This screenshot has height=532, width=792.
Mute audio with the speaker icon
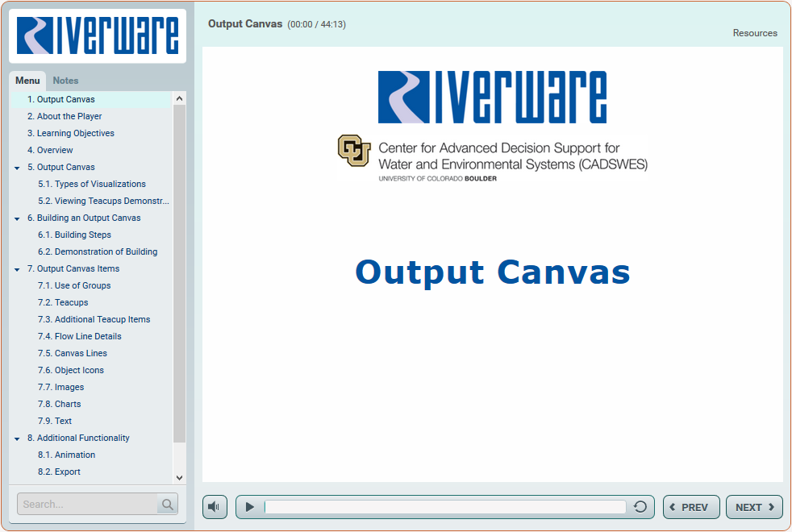[215, 507]
